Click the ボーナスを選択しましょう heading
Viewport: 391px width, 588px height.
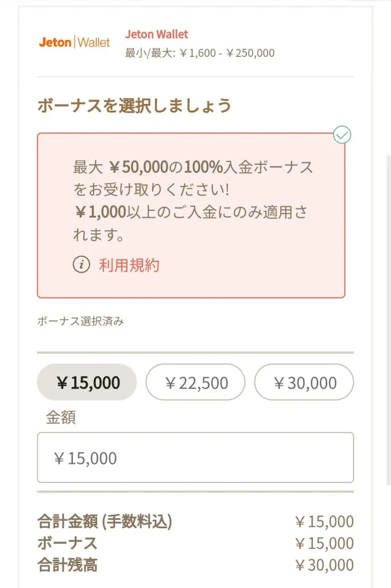[x=134, y=106]
